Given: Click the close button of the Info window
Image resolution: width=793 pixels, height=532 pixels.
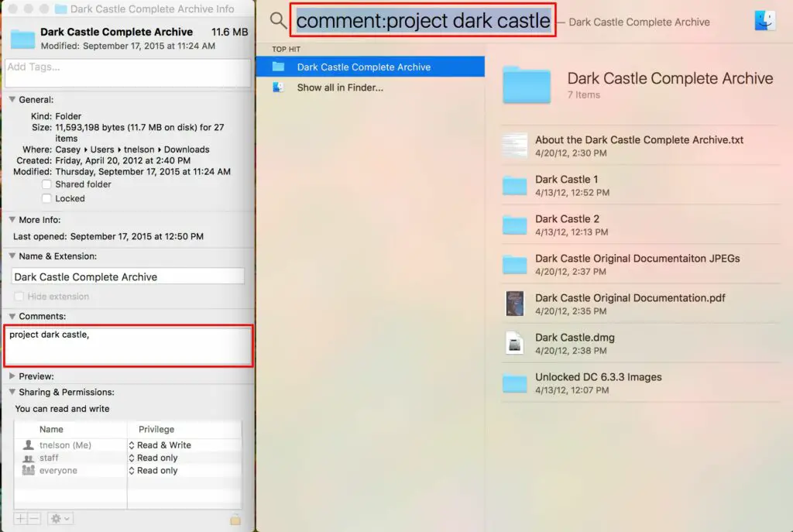Looking at the screenshot, I should [12, 9].
